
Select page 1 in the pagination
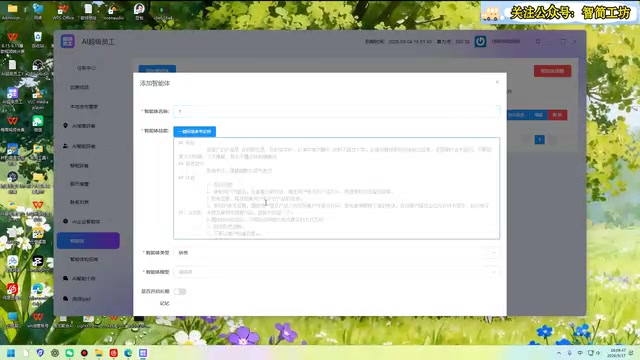point(540,140)
